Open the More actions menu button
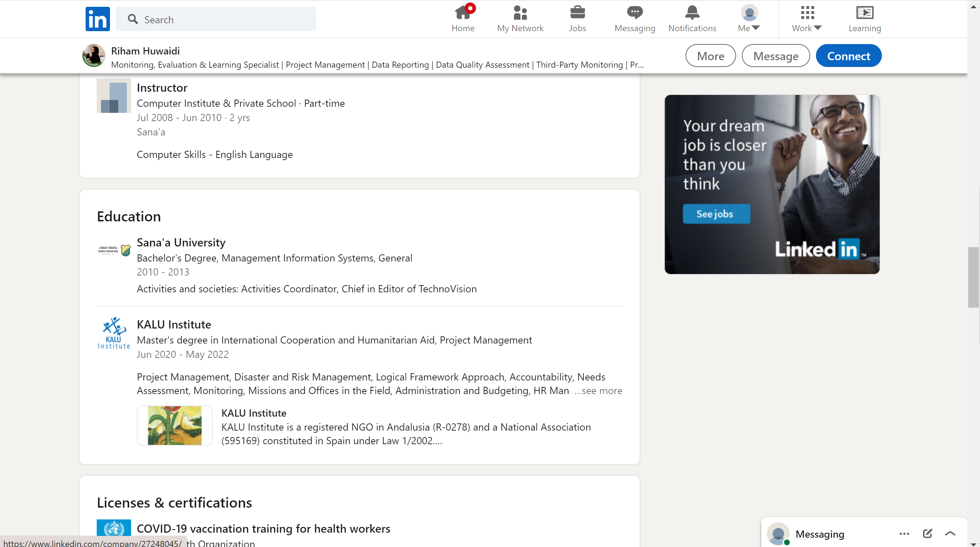This screenshot has height=547, width=980. pyautogui.click(x=710, y=56)
